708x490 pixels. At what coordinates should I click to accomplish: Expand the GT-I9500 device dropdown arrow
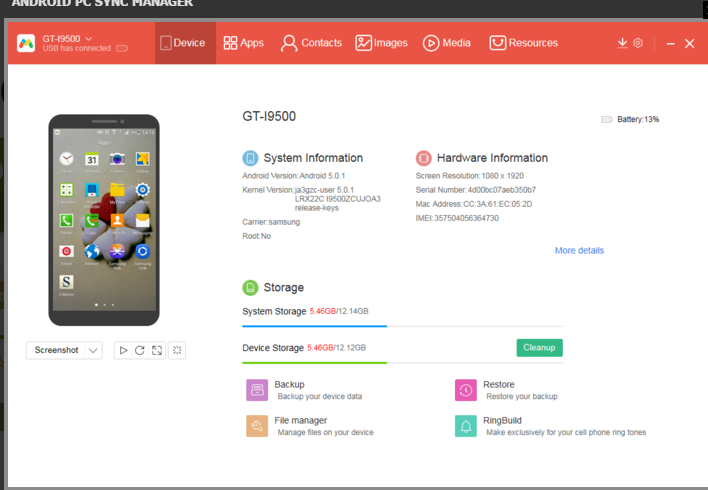point(89,39)
